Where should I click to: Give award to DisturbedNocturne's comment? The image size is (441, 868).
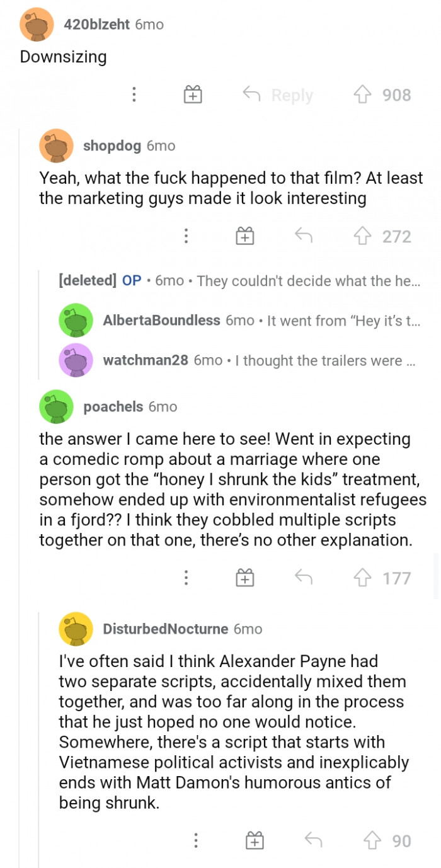pyautogui.click(x=254, y=841)
